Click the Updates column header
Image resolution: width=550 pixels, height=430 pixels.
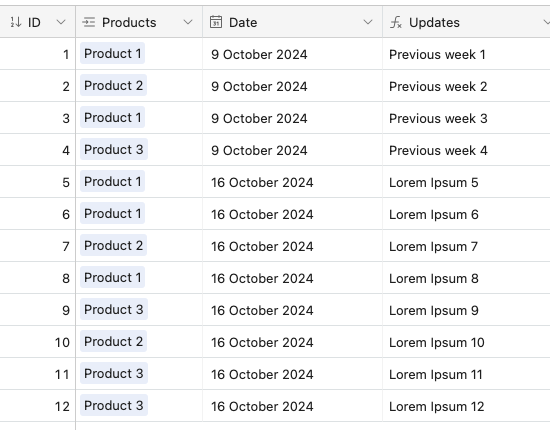coord(467,22)
